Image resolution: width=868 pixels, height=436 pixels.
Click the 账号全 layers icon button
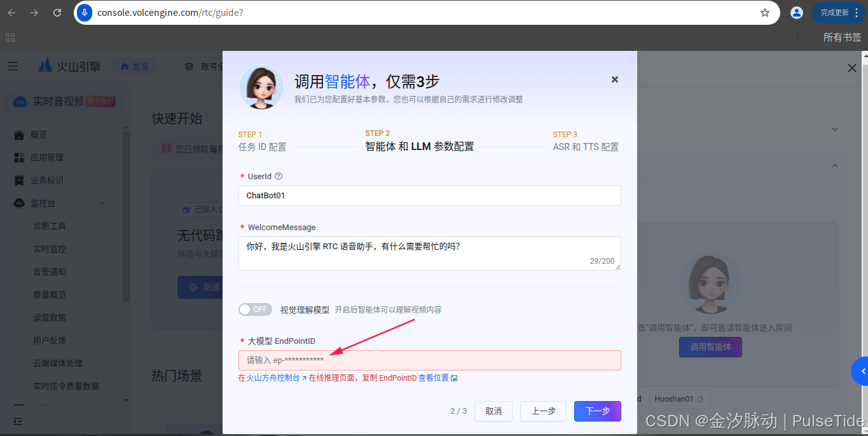click(200, 66)
